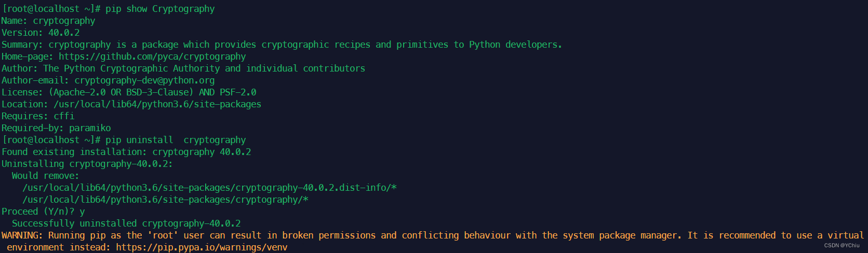This screenshot has height=253, width=868.
Task: Click the pip.pypa.io/warnings/venv URL
Action: coord(202,247)
